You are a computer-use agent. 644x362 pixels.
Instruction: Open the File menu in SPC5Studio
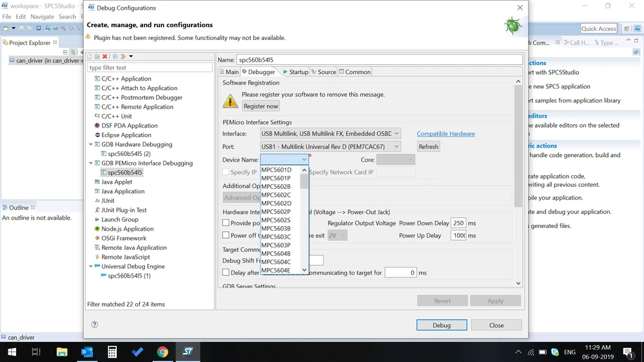click(6, 17)
